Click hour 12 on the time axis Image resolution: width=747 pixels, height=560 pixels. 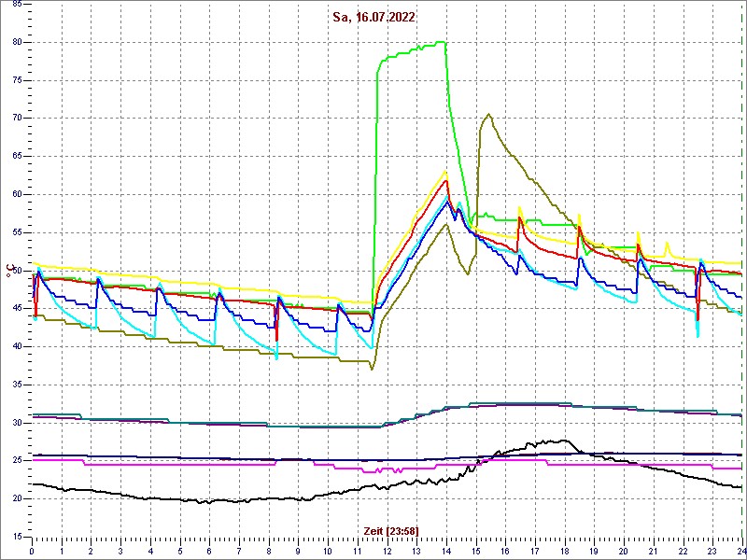click(x=387, y=551)
